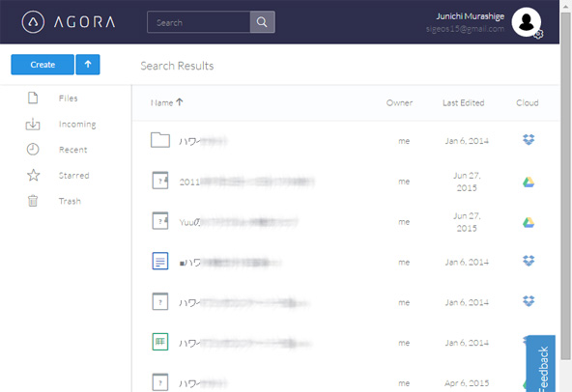Click the Recent clock icon
Viewport: 572px width, 392px height.
tap(33, 150)
